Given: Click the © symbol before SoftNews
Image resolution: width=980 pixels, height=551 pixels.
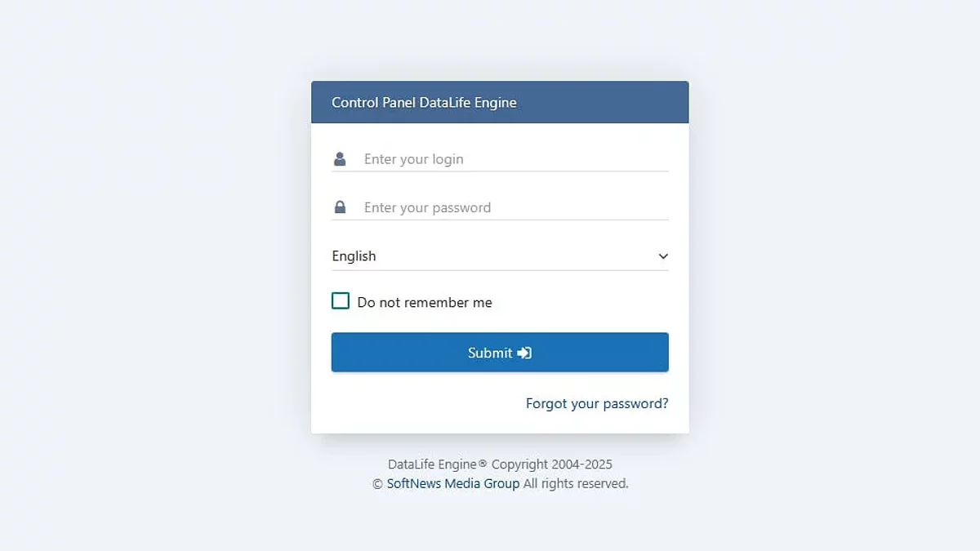Looking at the screenshot, I should coord(377,484).
